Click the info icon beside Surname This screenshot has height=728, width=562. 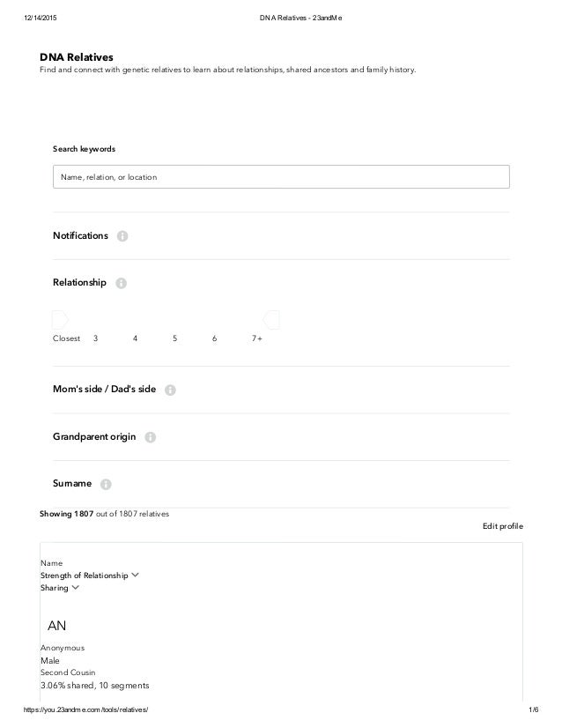pyautogui.click(x=106, y=484)
